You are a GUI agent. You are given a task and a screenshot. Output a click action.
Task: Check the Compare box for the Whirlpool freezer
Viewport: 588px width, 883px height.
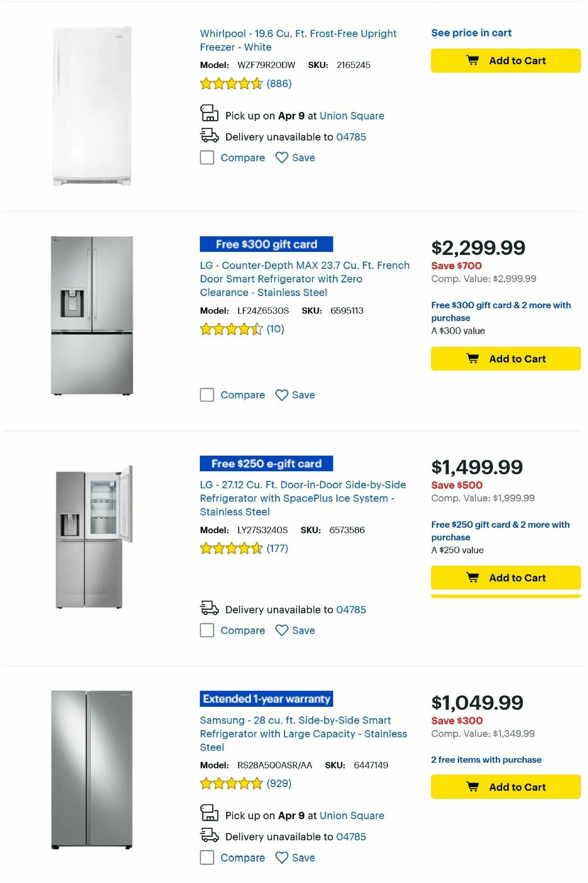click(206, 158)
